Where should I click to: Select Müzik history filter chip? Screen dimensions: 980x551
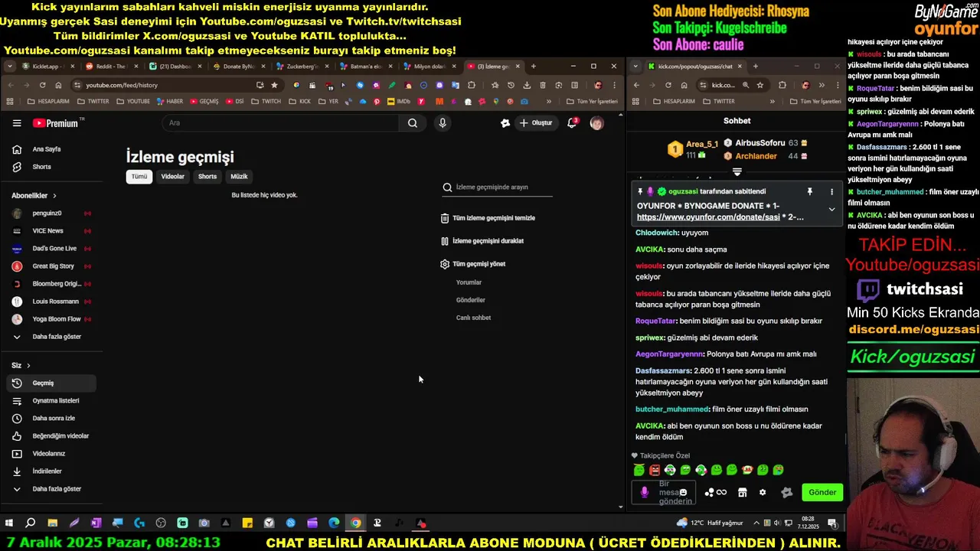point(239,177)
